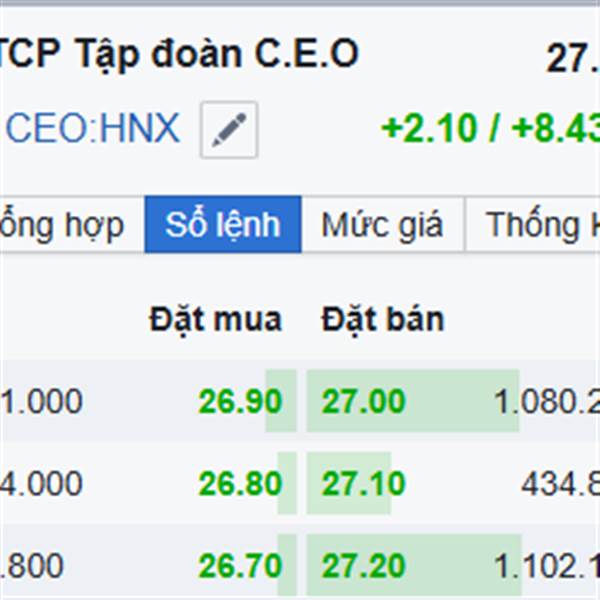Select the partially visible Tổng hợp tab
Screen dimensions: 600x600
62,225
